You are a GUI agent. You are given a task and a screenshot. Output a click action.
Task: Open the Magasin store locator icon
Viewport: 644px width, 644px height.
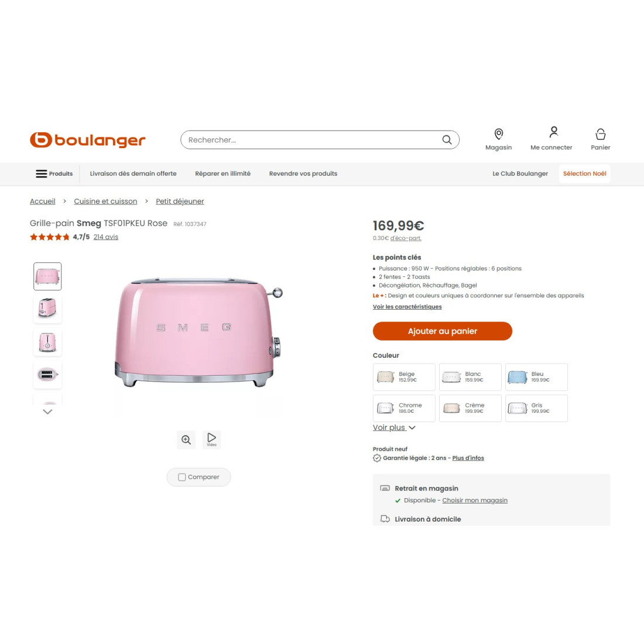coord(499,134)
